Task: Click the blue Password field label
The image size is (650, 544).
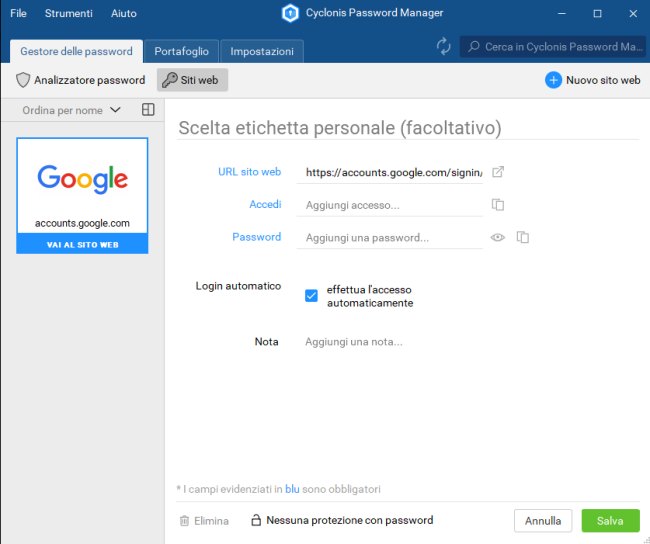Action: pyautogui.click(x=257, y=237)
